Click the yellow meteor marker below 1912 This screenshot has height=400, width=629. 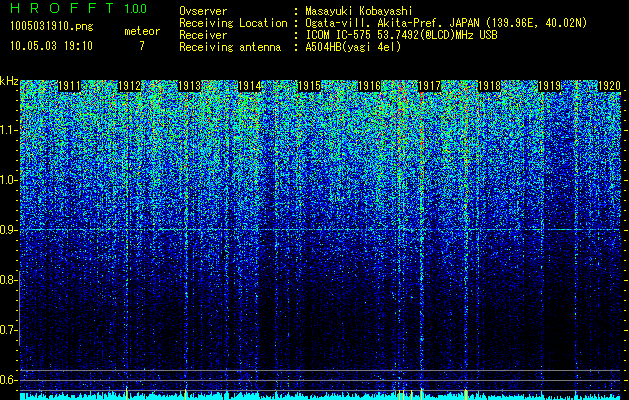127,394
